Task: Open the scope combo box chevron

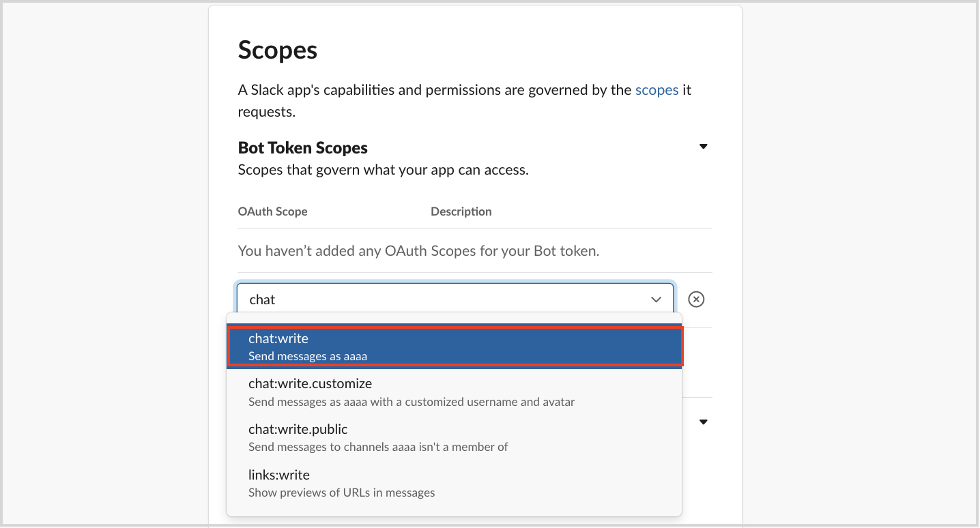Action: click(x=657, y=299)
